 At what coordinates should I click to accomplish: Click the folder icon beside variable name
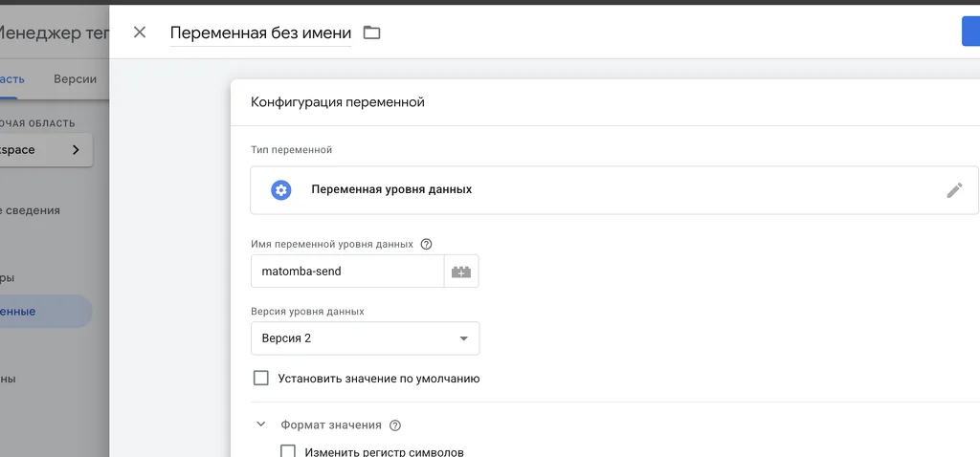(372, 33)
